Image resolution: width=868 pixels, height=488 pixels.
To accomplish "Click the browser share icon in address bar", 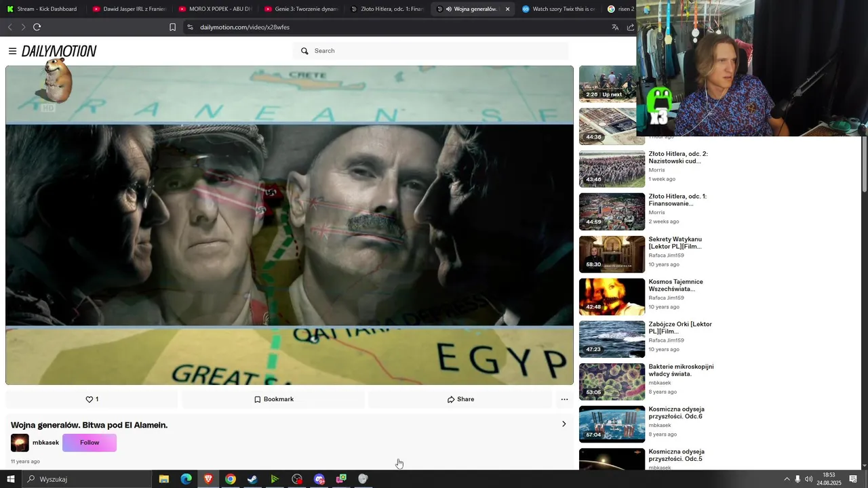I will (x=630, y=27).
